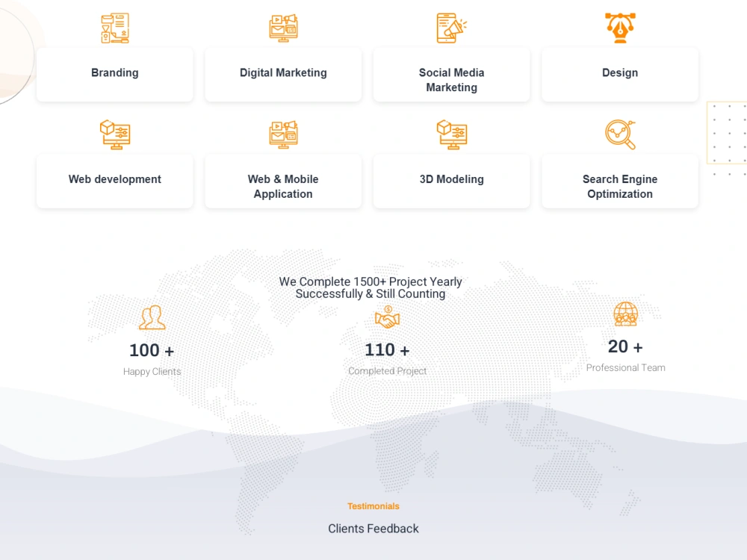Click the Web & Mobile Application icon
747x560 pixels.
pos(283,134)
